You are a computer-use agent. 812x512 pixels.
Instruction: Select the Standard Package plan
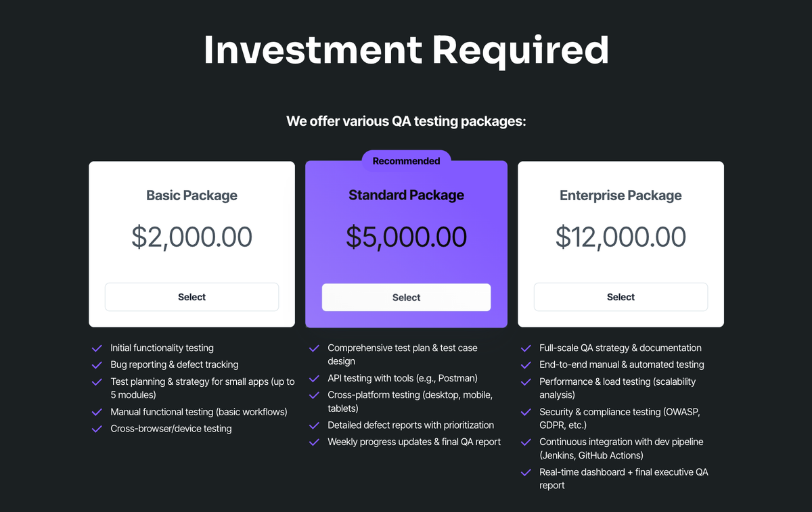click(x=406, y=297)
